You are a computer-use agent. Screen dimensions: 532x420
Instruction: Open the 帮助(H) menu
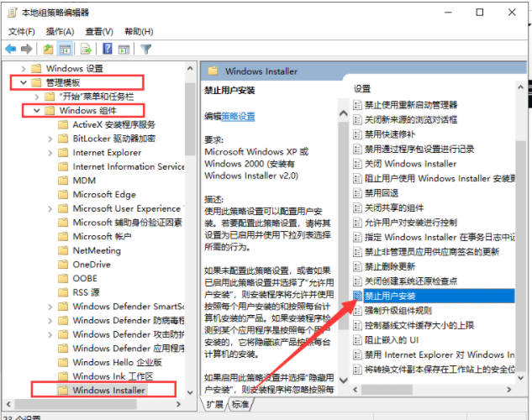(139, 32)
